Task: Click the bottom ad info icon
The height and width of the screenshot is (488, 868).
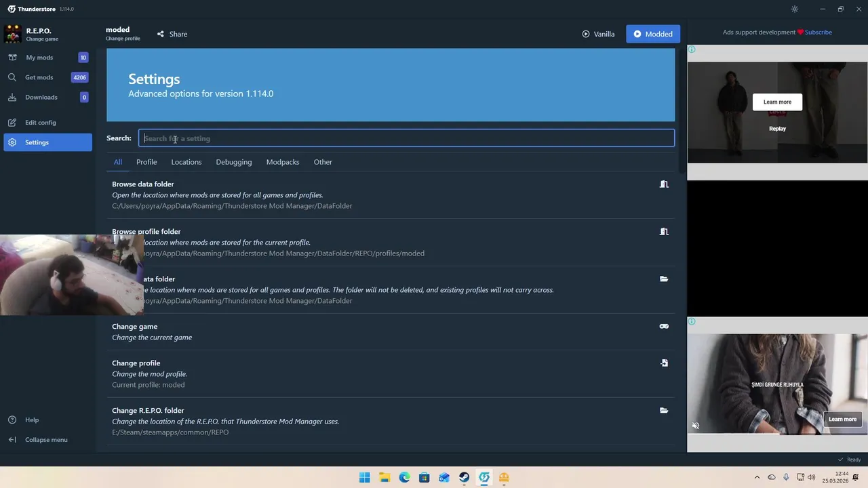Action: pyautogui.click(x=692, y=321)
